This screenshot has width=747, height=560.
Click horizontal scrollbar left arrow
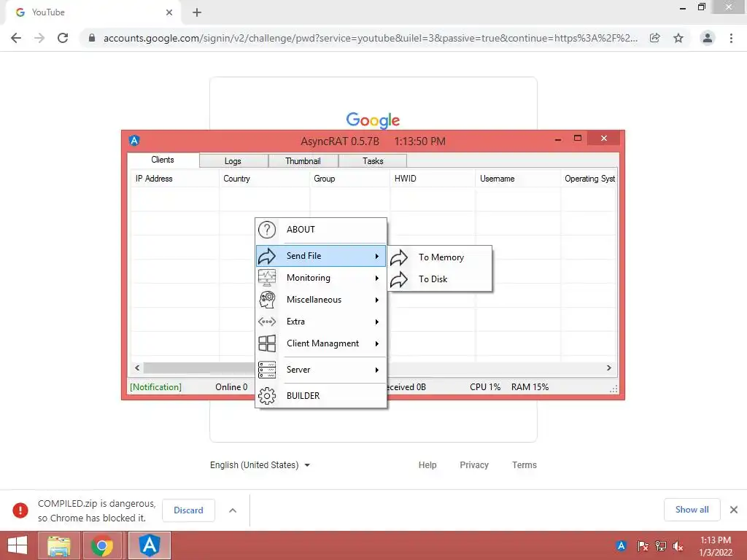tap(137, 368)
